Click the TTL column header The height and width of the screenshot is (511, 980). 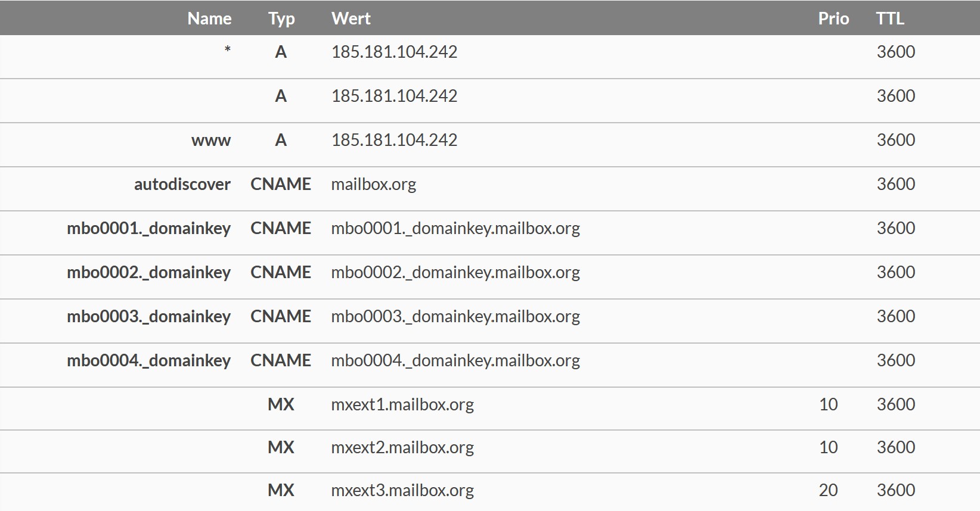point(890,18)
